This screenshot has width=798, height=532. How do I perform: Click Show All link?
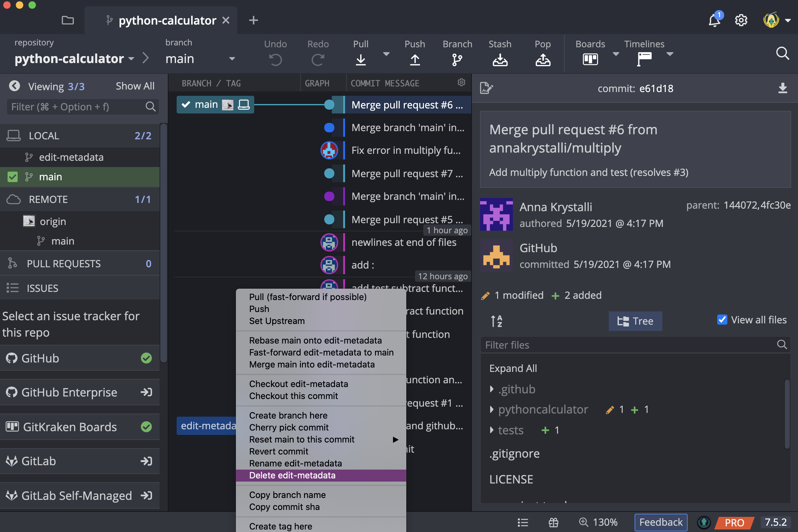[x=135, y=86]
